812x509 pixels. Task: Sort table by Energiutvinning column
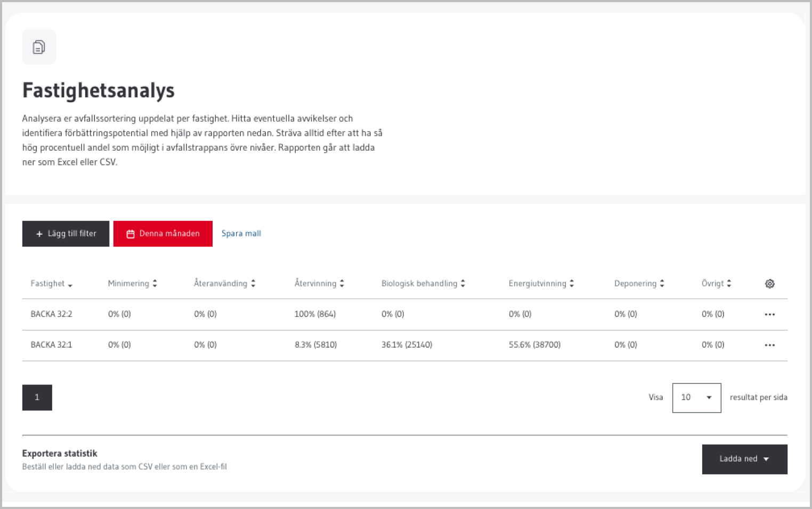coord(541,284)
